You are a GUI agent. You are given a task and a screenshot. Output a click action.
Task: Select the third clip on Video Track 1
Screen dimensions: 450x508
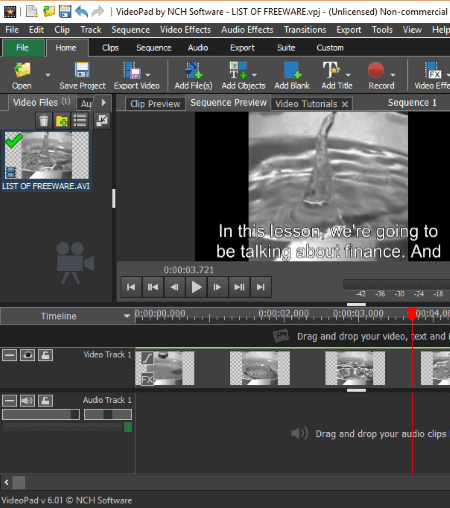pos(355,368)
